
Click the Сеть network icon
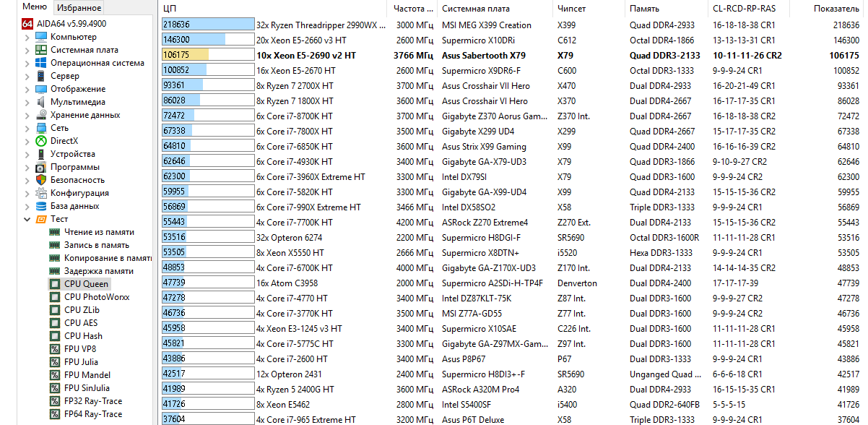pyautogui.click(x=41, y=128)
